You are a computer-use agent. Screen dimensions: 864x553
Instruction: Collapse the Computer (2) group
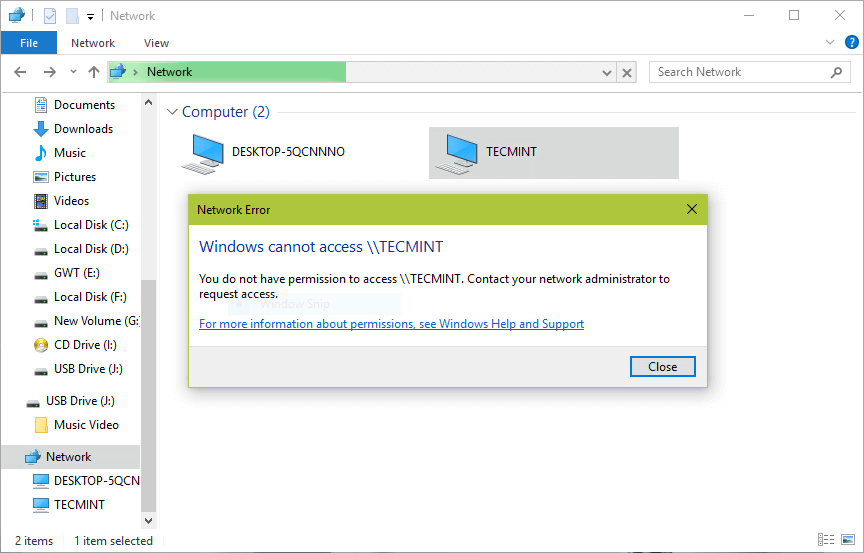[172, 112]
